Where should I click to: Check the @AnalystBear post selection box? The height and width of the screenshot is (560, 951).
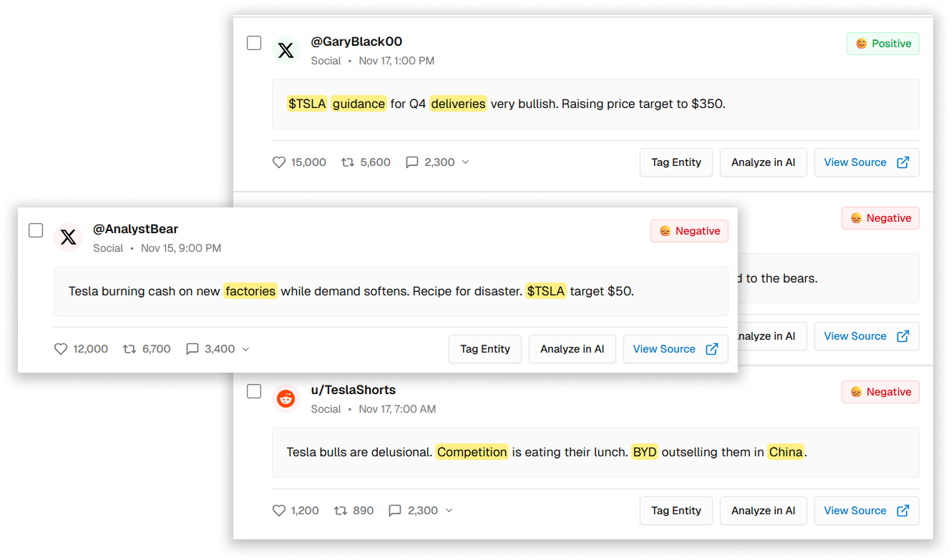click(36, 230)
